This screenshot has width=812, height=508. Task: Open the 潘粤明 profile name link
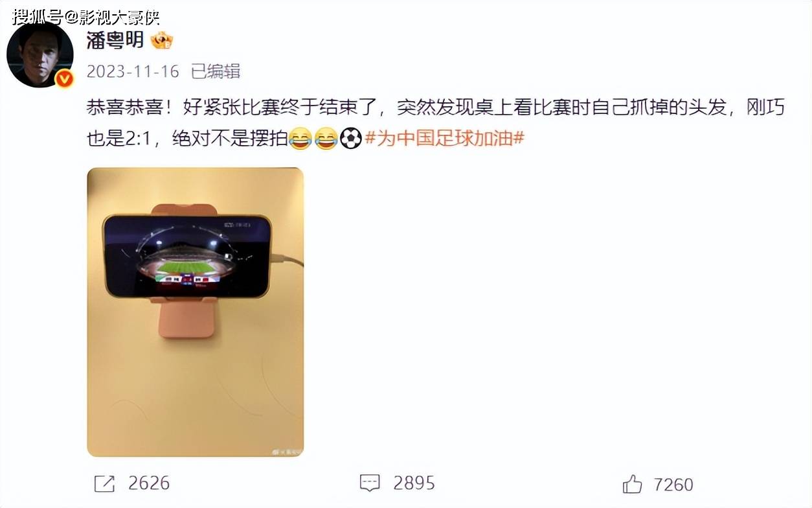[x=115, y=41]
